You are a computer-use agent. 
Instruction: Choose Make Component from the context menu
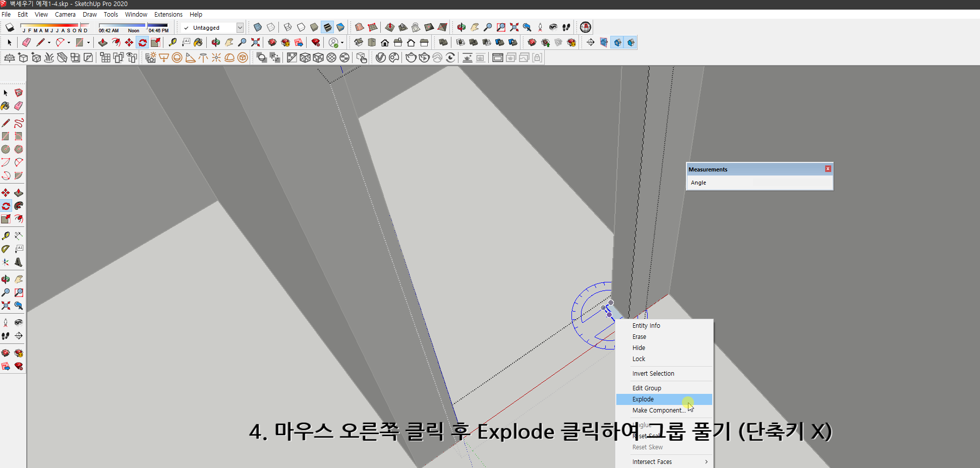659,410
